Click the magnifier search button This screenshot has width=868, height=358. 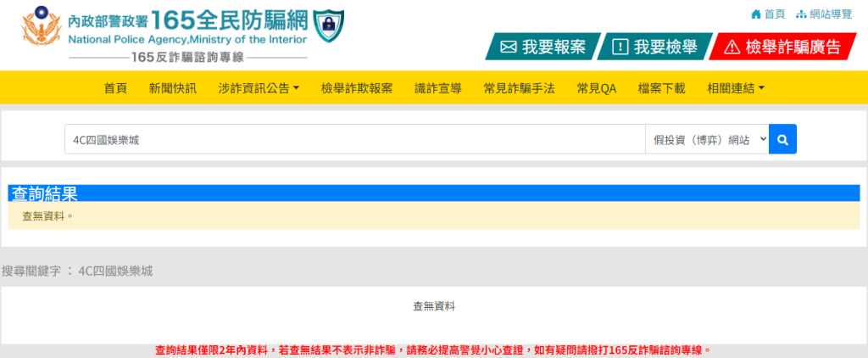(x=782, y=139)
